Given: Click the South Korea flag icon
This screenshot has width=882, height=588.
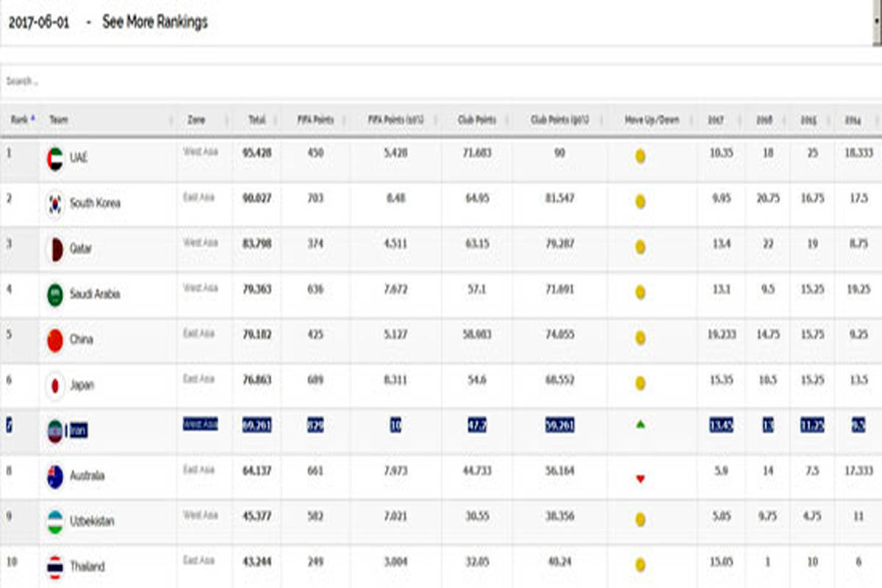Looking at the screenshot, I should pos(55,204).
